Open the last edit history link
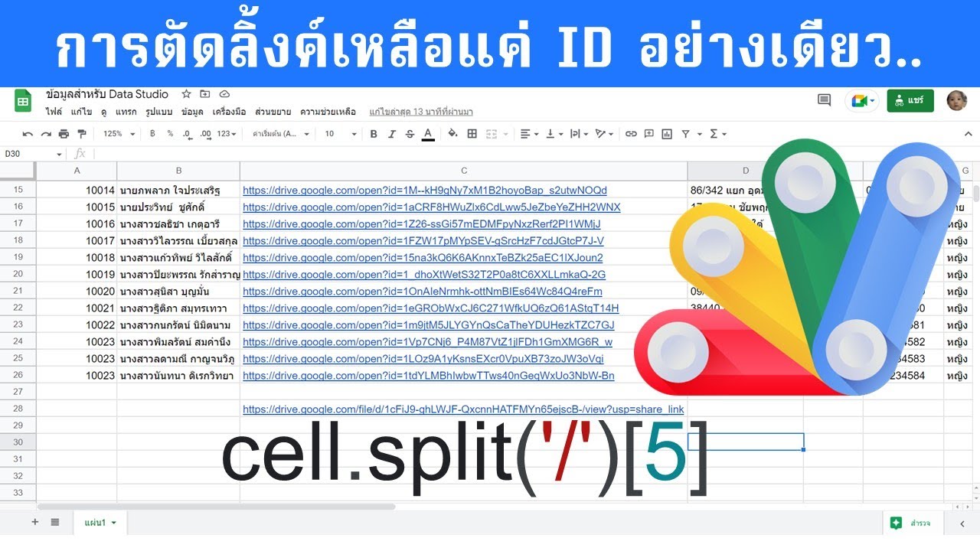 coord(420,112)
